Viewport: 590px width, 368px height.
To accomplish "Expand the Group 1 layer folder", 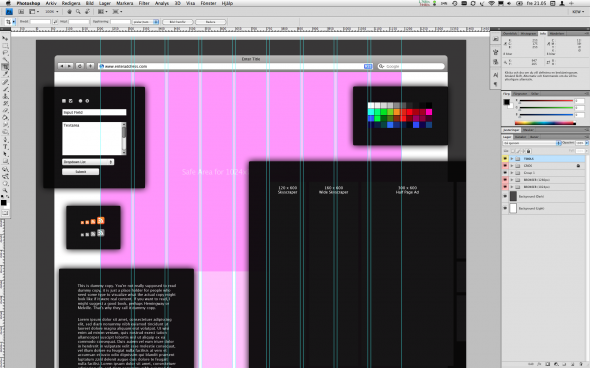I will (511, 173).
